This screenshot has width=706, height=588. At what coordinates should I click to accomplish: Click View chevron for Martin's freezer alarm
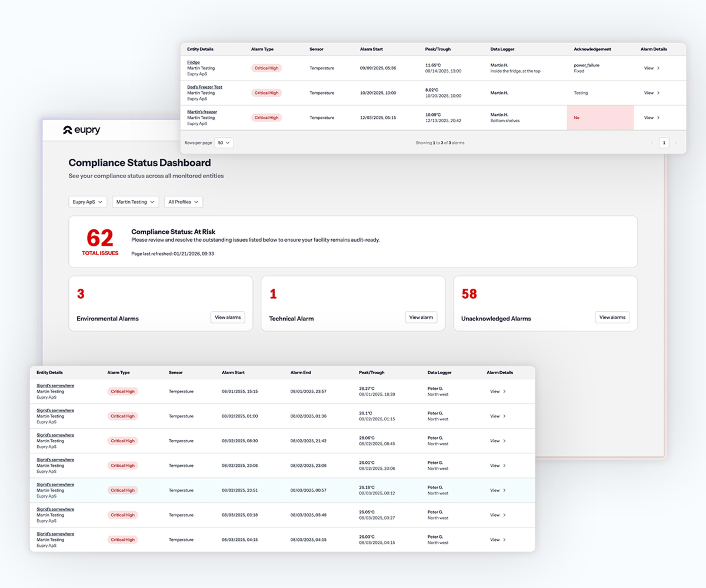(x=658, y=118)
